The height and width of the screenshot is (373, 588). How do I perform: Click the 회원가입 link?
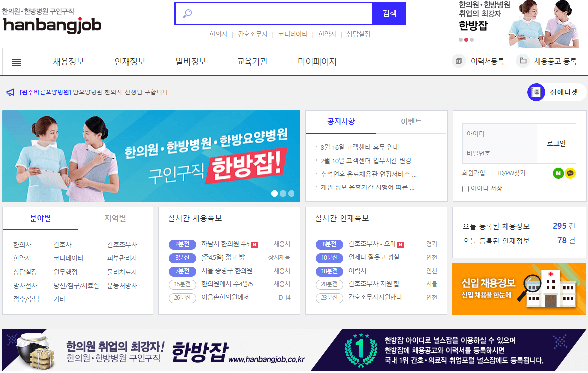tap(473, 173)
